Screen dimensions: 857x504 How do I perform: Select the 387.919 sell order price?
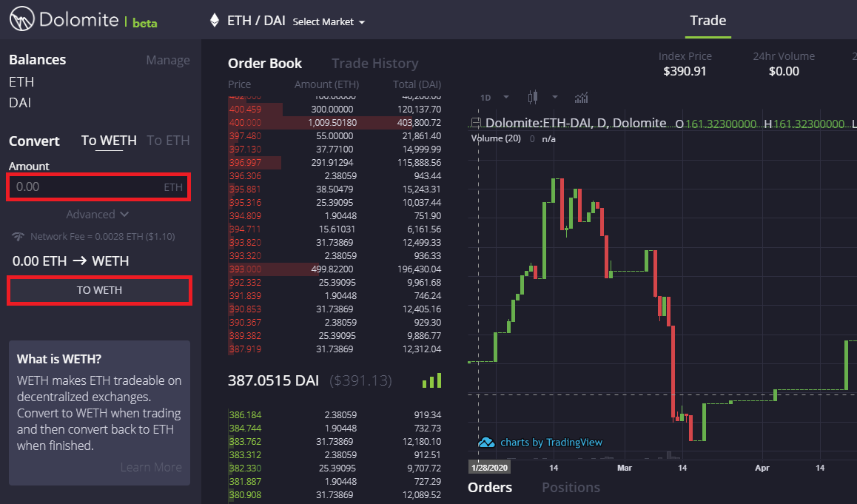[245, 349]
